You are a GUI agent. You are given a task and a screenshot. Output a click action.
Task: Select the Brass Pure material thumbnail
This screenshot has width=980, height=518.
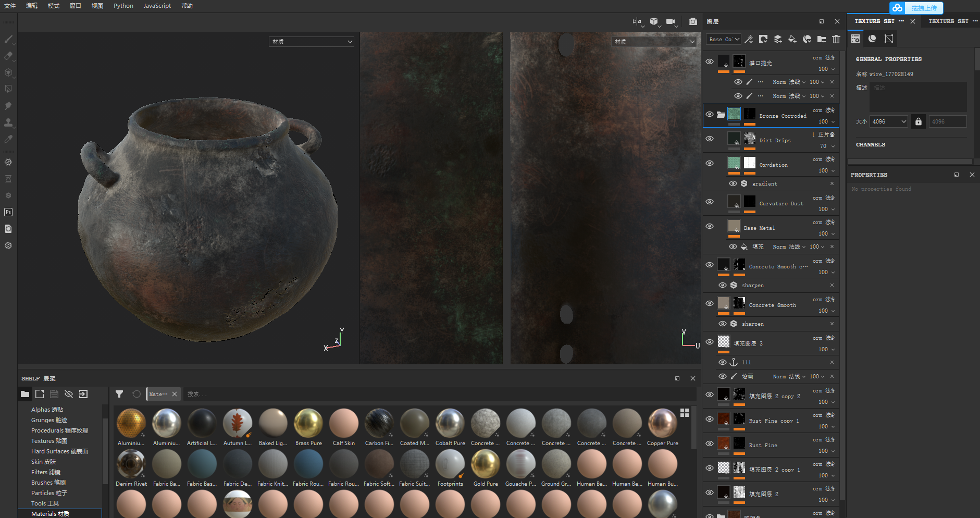(308, 423)
